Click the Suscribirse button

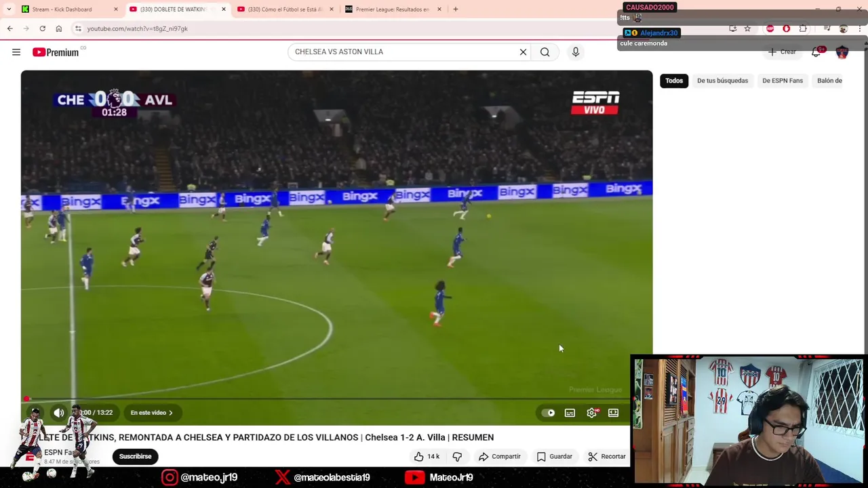(135, 457)
